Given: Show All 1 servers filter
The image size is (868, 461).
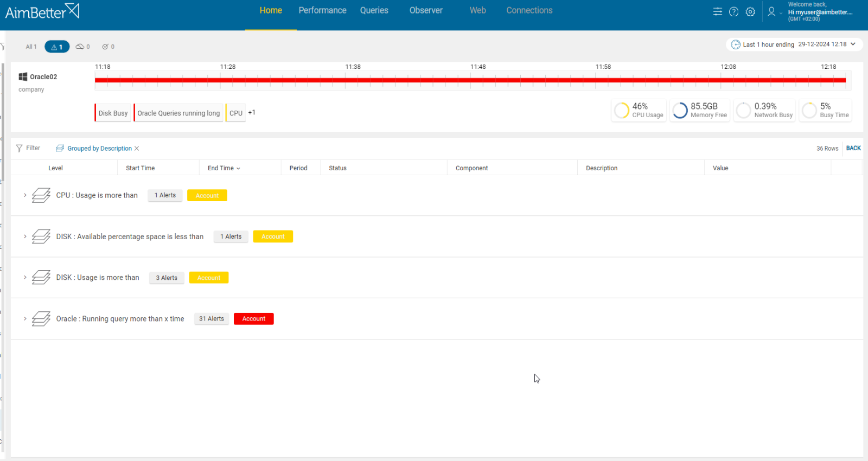Looking at the screenshot, I should 31,47.
